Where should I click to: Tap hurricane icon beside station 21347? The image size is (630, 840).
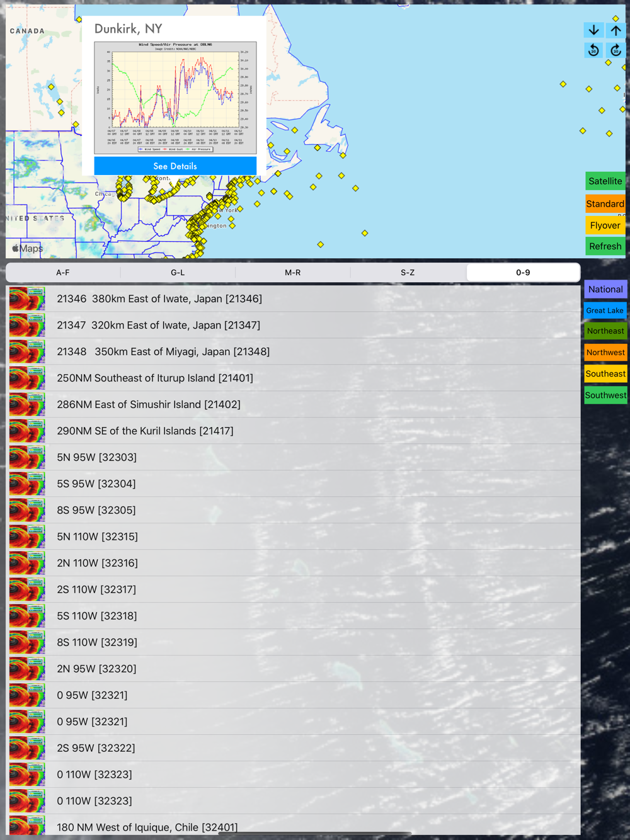[x=27, y=326]
